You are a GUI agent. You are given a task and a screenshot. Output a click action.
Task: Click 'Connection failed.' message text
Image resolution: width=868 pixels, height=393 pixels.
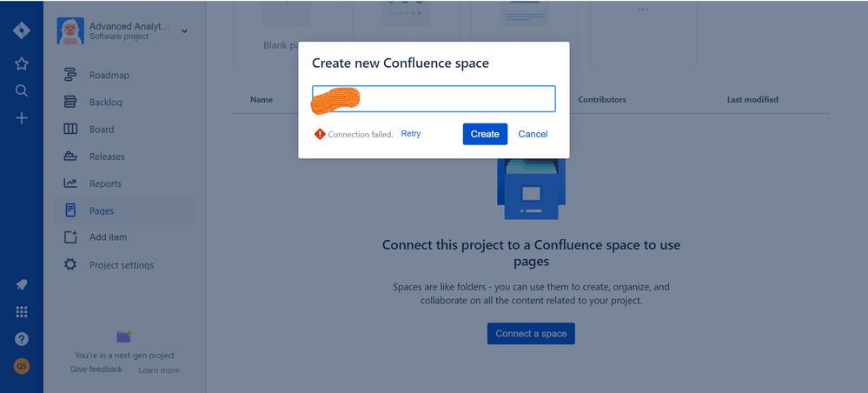(x=361, y=134)
